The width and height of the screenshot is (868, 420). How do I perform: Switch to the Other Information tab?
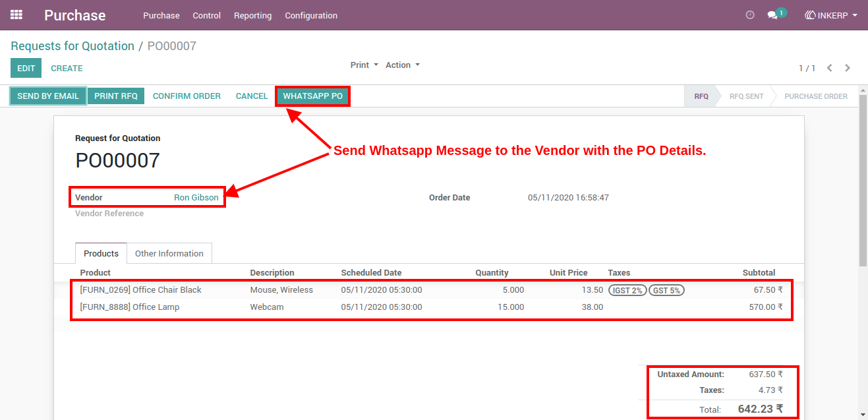[169, 253]
